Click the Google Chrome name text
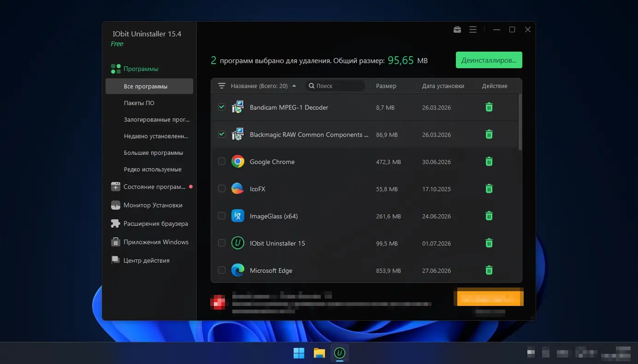The image size is (638, 364). click(272, 162)
